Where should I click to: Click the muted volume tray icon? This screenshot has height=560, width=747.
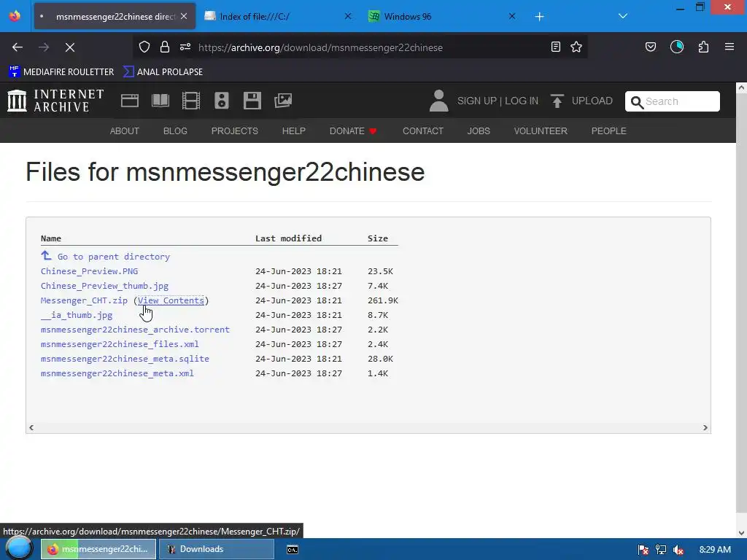point(678,550)
